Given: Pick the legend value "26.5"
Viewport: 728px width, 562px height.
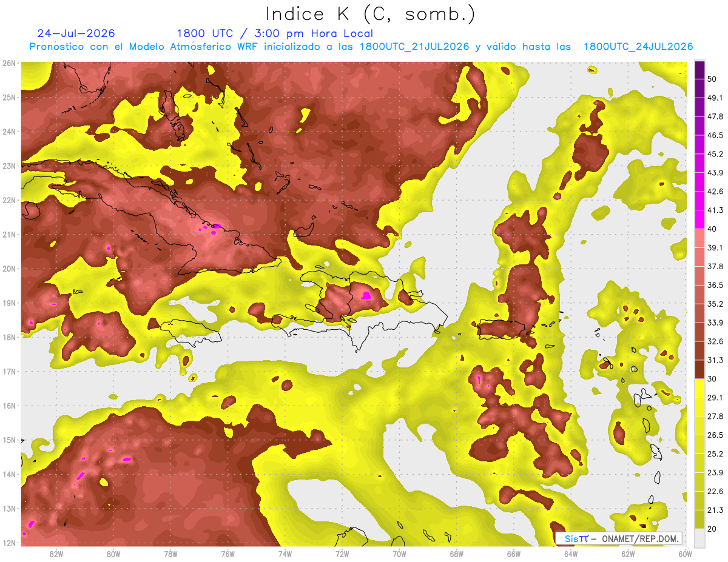Looking at the screenshot, I should coord(715,435).
